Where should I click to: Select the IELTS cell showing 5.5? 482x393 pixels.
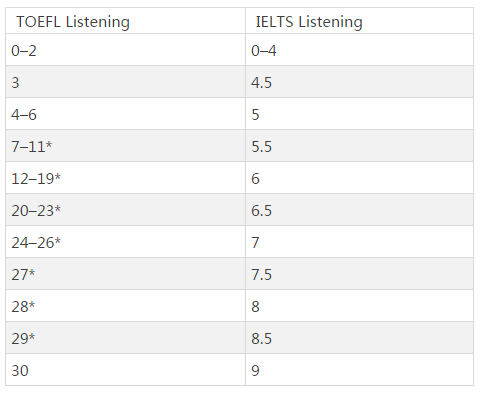[x=359, y=146]
